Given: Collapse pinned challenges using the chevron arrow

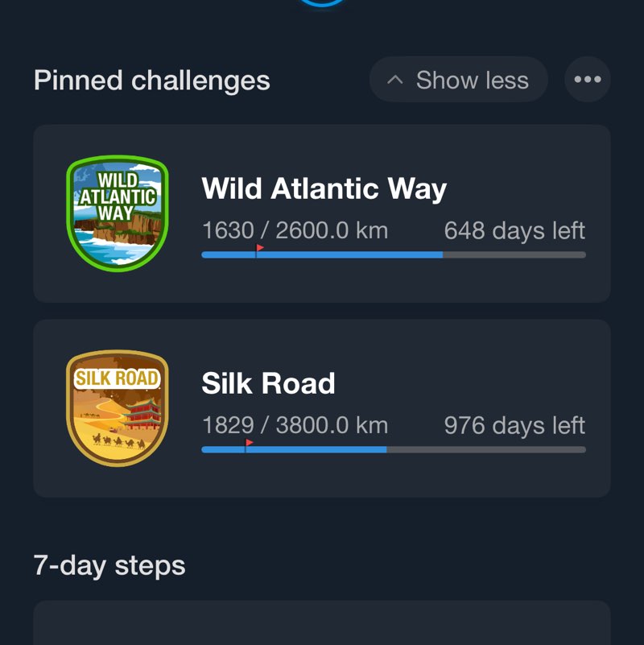Looking at the screenshot, I should [x=395, y=81].
